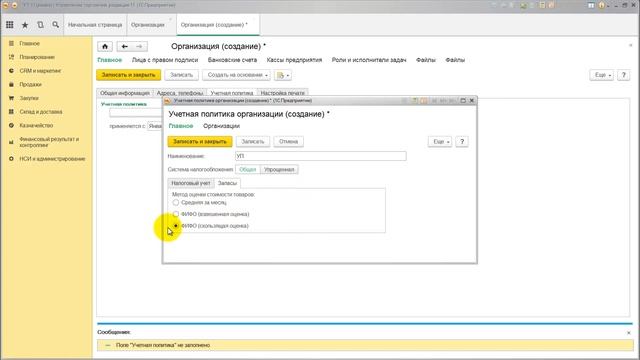Image resolution: width=640 pixels, height=360 pixels.
Task: Open Продажи section in sidebar
Action: [x=30, y=84]
